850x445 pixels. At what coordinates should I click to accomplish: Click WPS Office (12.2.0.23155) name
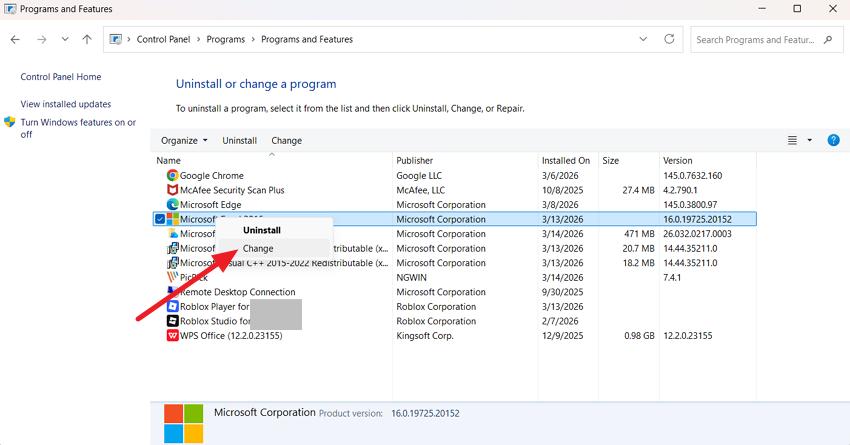(x=231, y=336)
